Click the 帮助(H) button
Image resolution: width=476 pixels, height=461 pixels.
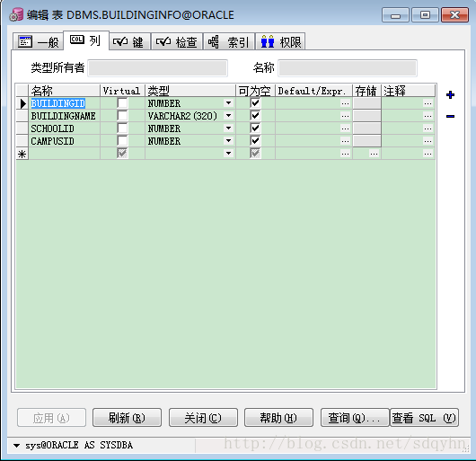(278, 418)
